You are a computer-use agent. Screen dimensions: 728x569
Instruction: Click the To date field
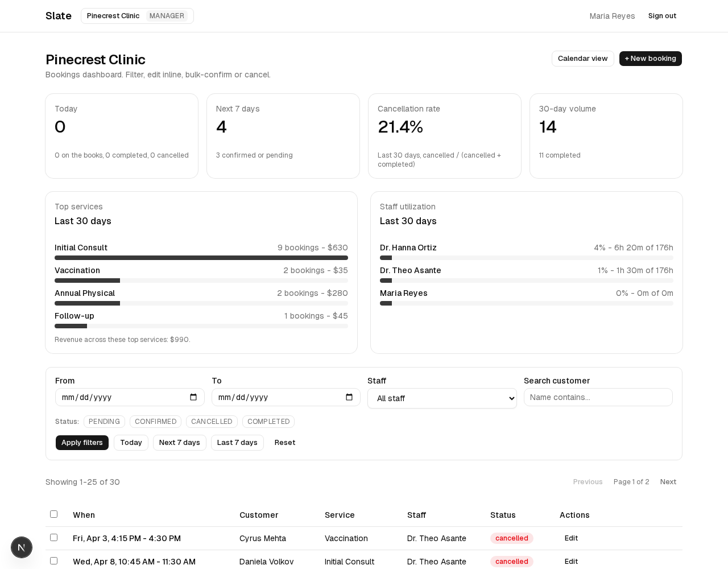coord(286,397)
